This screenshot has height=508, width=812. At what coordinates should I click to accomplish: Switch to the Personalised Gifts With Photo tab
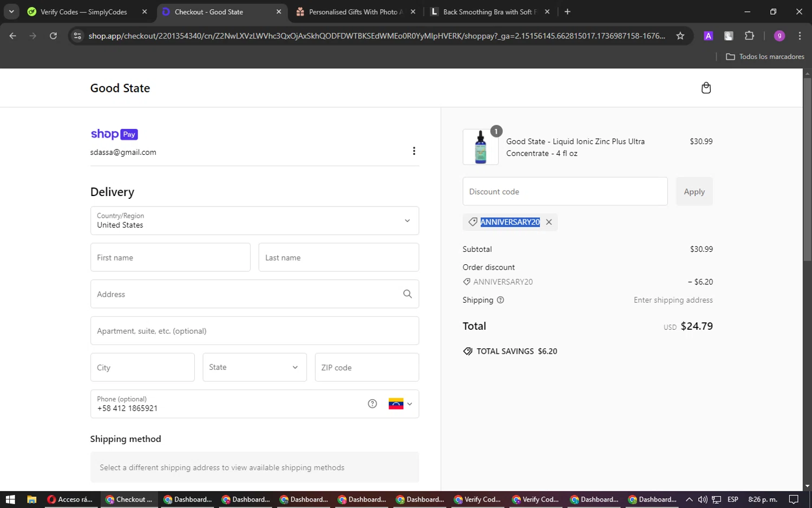click(x=356, y=11)
